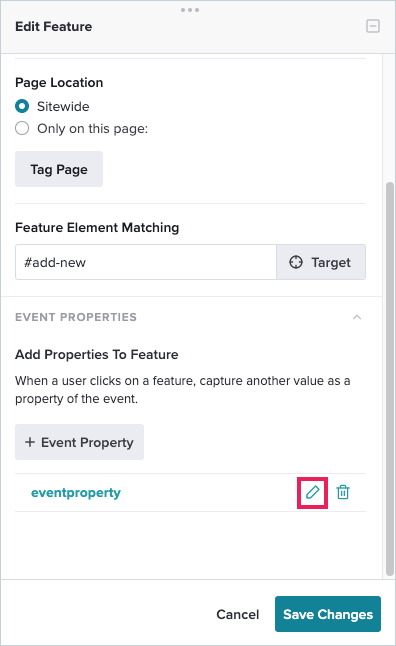Click the crosshair icon in the Target button
Viewport: 396px width, 646px height.
pyautogui.click(x=296, y=262)
